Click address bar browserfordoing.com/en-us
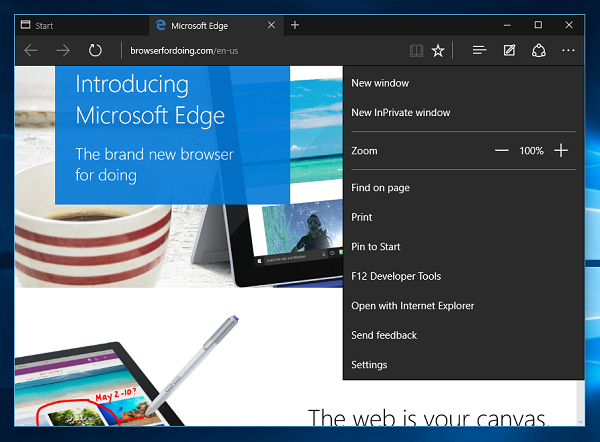This screenshot has height=442, width=600. coord(184,51)
